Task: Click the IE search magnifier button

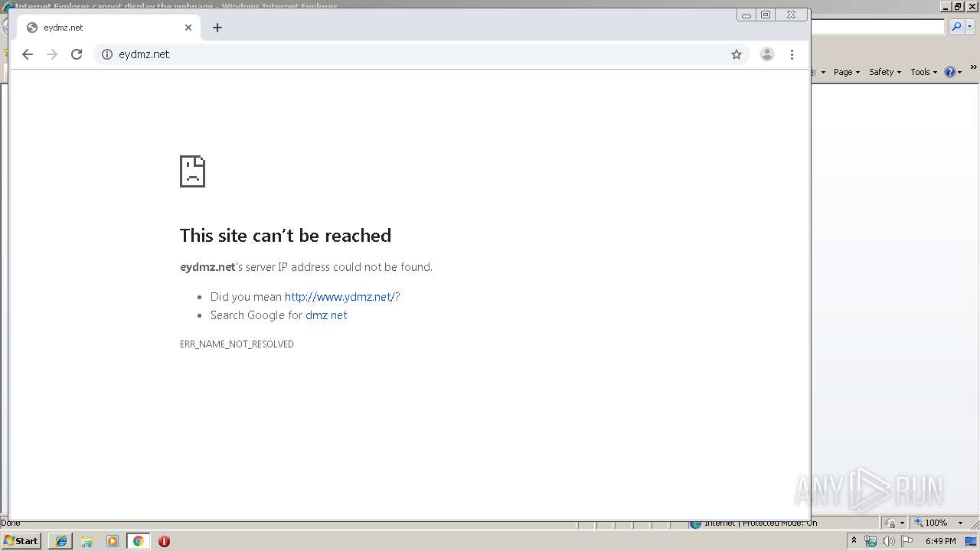Action: (955, 27)
